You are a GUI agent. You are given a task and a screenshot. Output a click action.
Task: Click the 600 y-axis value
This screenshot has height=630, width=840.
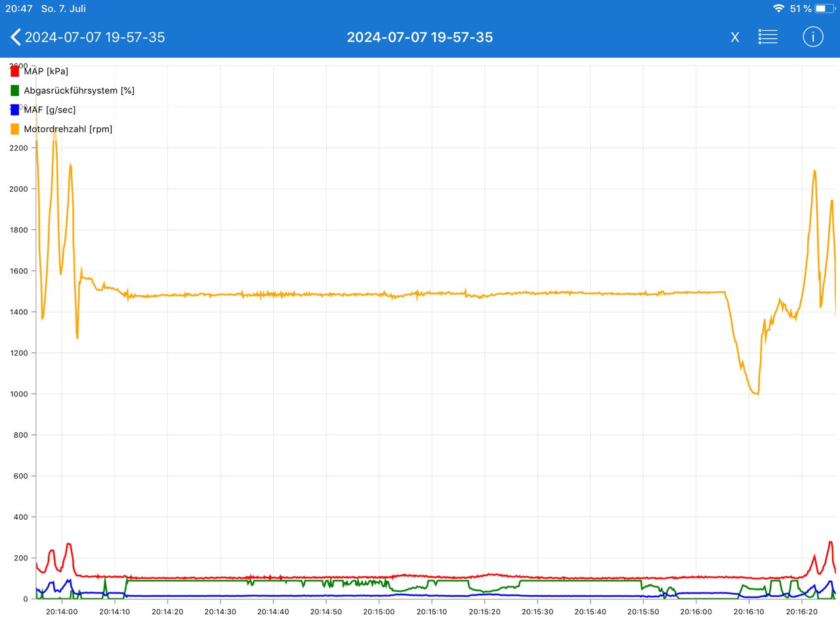pos(21,476)
